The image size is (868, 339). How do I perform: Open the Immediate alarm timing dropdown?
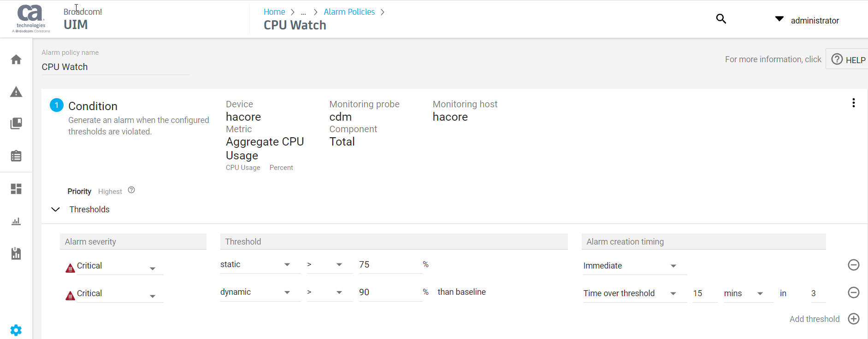pos(673,266)
